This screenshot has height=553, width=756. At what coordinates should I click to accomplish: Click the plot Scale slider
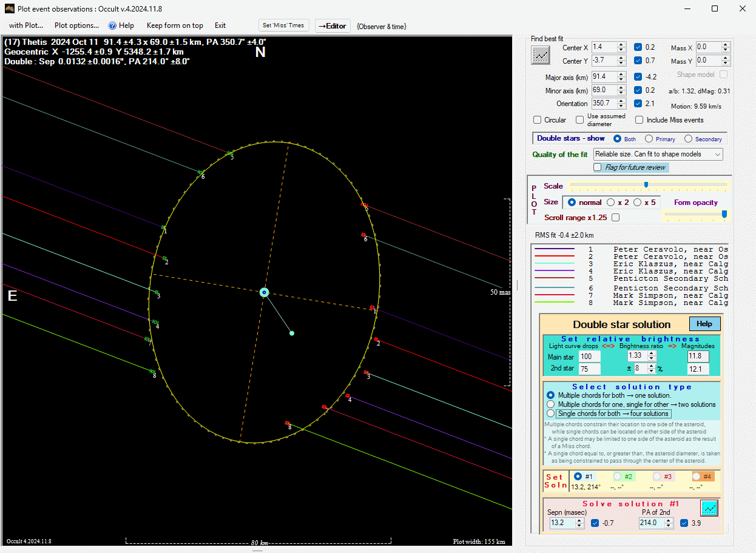(647, 185)
